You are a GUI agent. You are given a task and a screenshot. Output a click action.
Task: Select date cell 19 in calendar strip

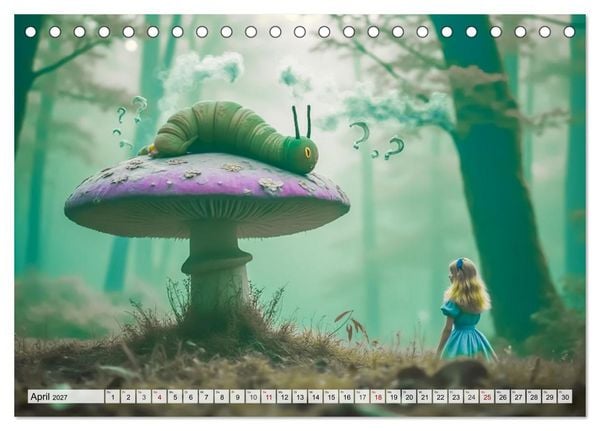(393, 397)
